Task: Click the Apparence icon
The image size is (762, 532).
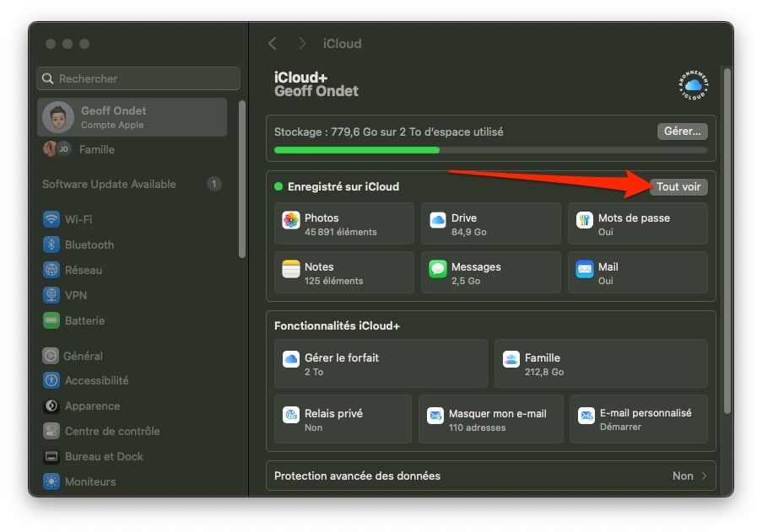Action: 51,406
